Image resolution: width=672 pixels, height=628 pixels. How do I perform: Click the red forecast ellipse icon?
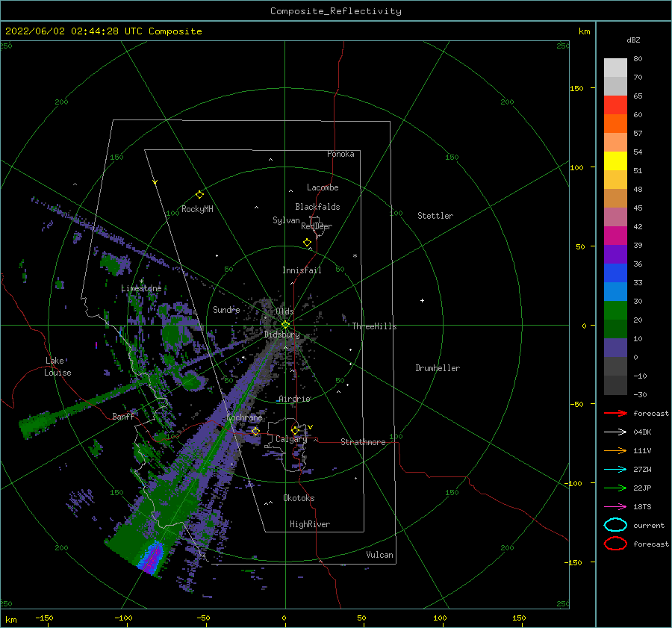pyautogui.click(x=615, y=544)
